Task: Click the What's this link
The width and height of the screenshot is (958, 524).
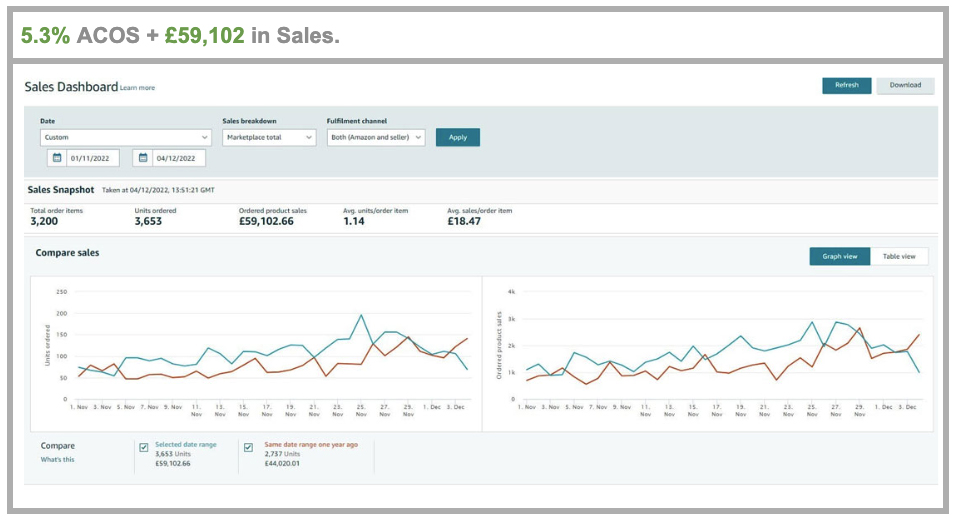Action: coord(57,459)
